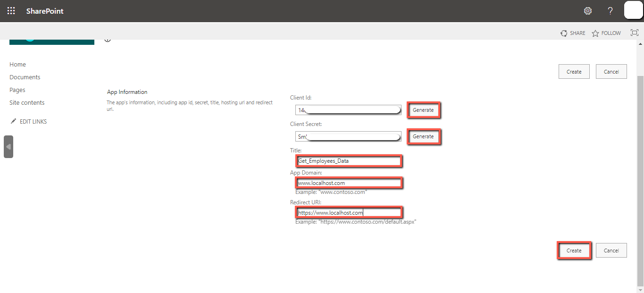This screenshot has width=644, height=293.
Task: Click the example text with default.aspx
Action: pyautogui.click(x=356, y=222)
